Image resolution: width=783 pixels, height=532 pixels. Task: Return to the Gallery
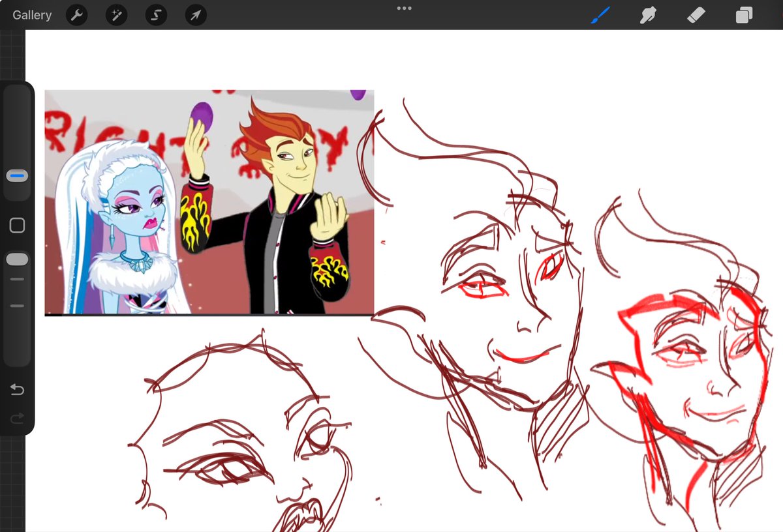(32, 15)
